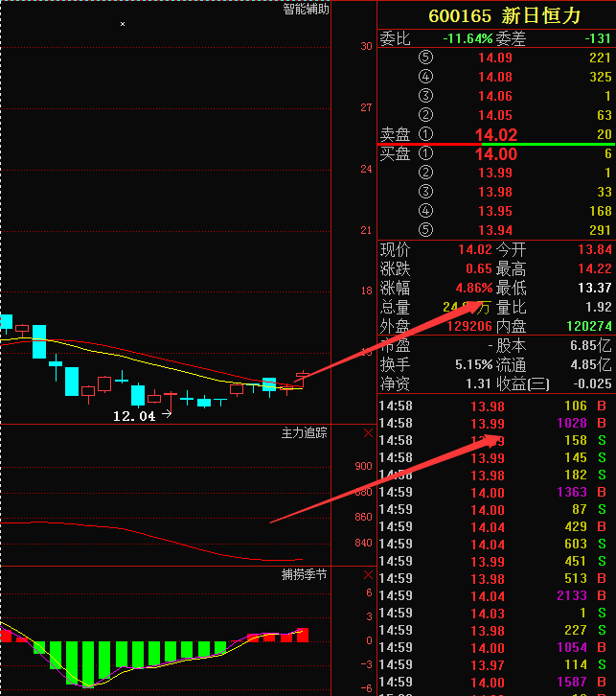The height and width of the screenshot is (696, 616).
Task: Click the circled 3 buy level icon
Action: [426, 192]
